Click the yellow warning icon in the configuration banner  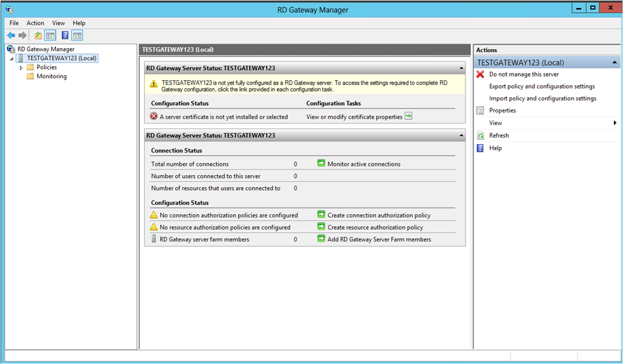[x=154, y=84]
